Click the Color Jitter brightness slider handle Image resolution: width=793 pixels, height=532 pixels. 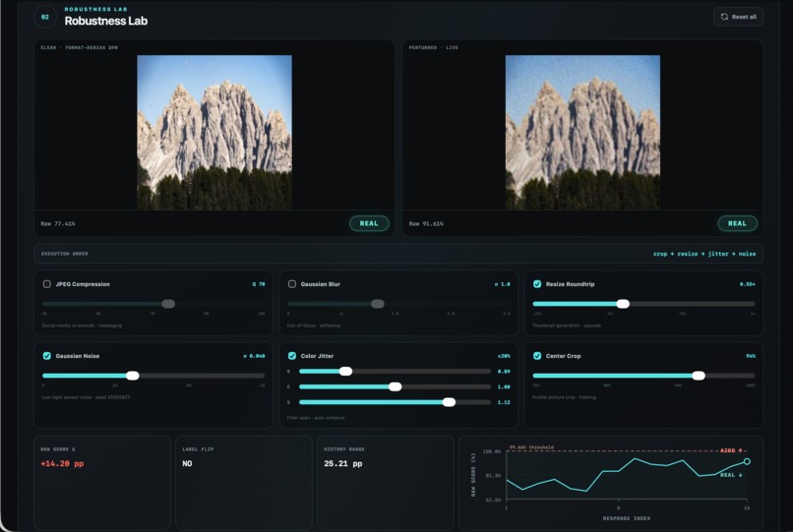[x=346, y=372]
